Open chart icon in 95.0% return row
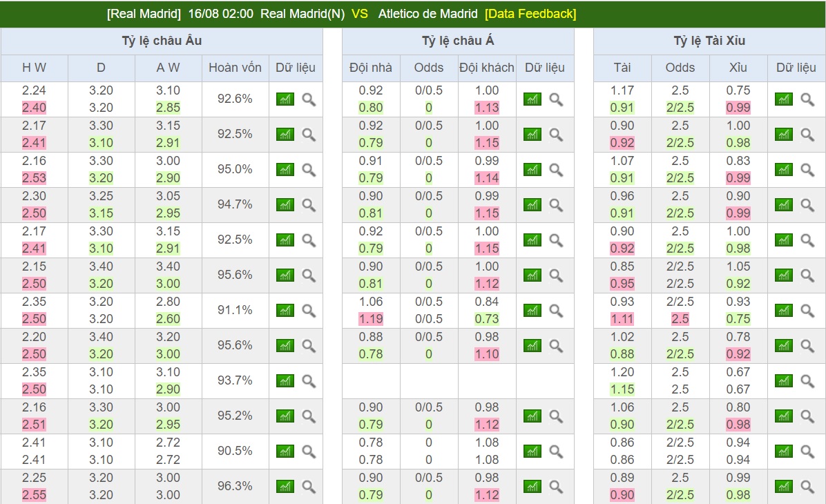The width and height of the screenshot is (826, 504). pyautogui.click(x=285, y=170)
